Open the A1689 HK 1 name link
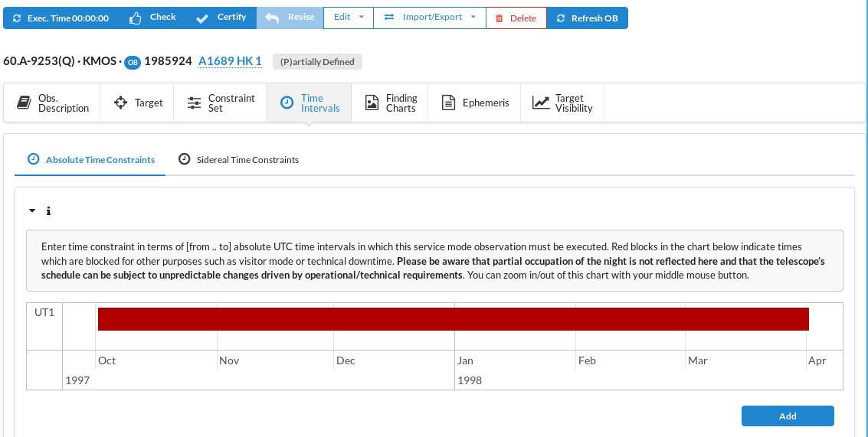The height and width of the screenshot is (437, 868). (x=230, y=61)
